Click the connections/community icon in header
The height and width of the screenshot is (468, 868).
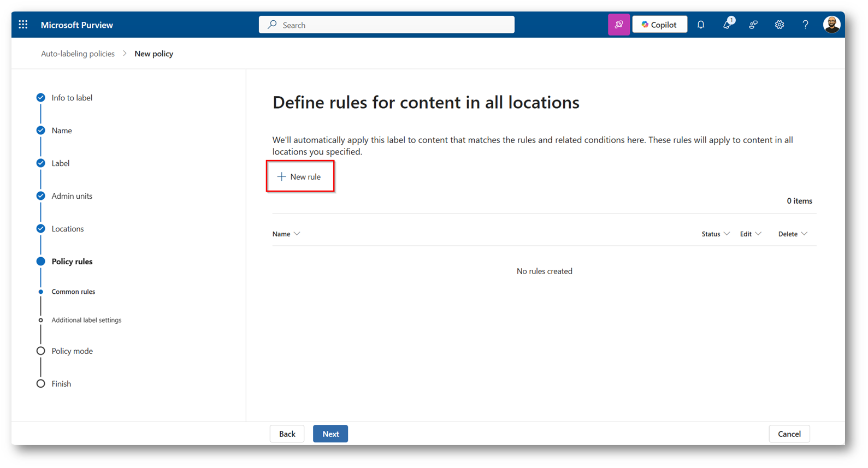coord(753,25)
